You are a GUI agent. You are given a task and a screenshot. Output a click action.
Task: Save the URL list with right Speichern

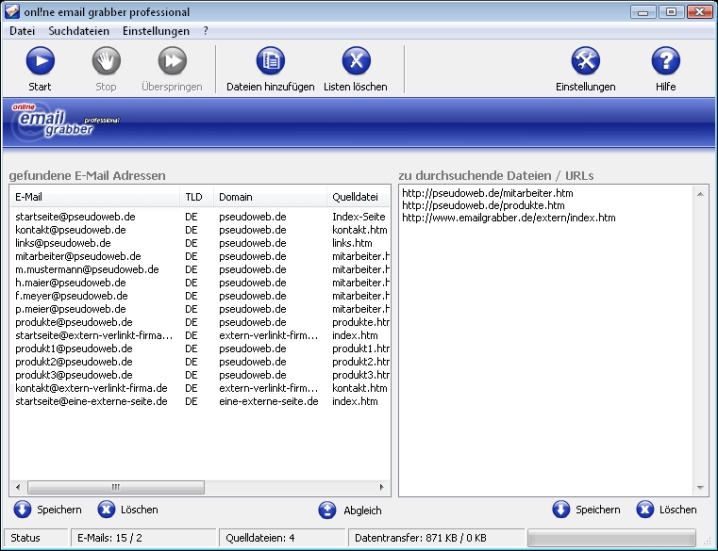(x=561, y=509)
